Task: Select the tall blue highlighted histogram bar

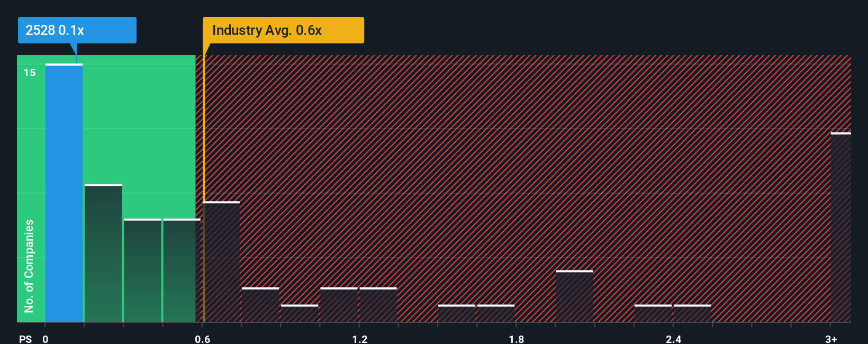Action: [64, 193]
